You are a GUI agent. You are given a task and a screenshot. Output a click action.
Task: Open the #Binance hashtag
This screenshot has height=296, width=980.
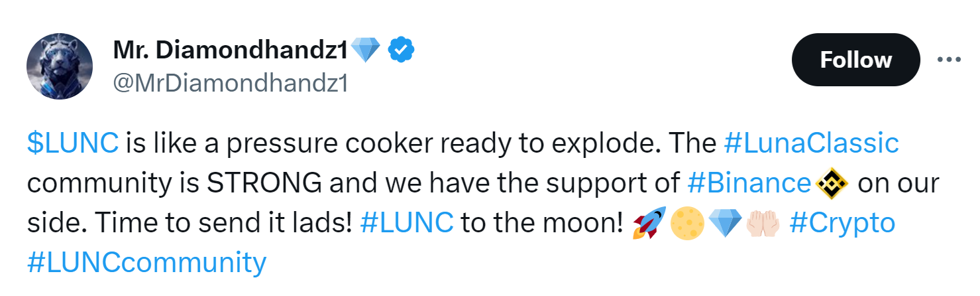pyautogui.click(x=749, y=183)
